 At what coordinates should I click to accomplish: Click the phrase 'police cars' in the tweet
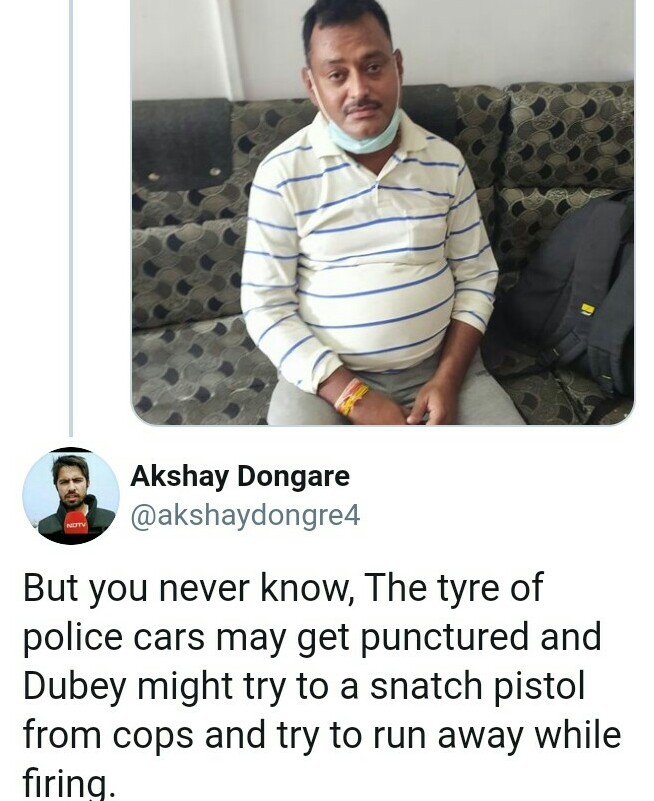click(x=114, y=638)
